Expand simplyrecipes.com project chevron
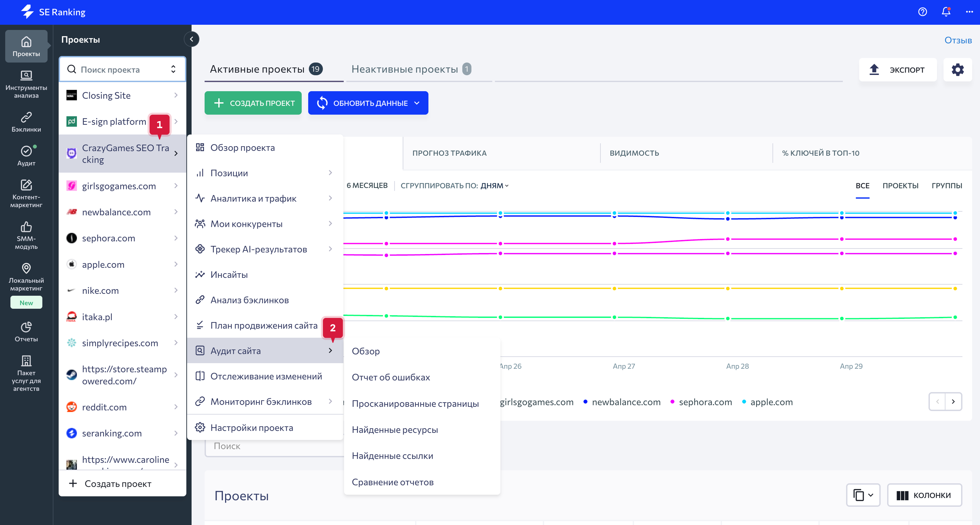This screenshot has width=980, height=525. click(176, 343)
